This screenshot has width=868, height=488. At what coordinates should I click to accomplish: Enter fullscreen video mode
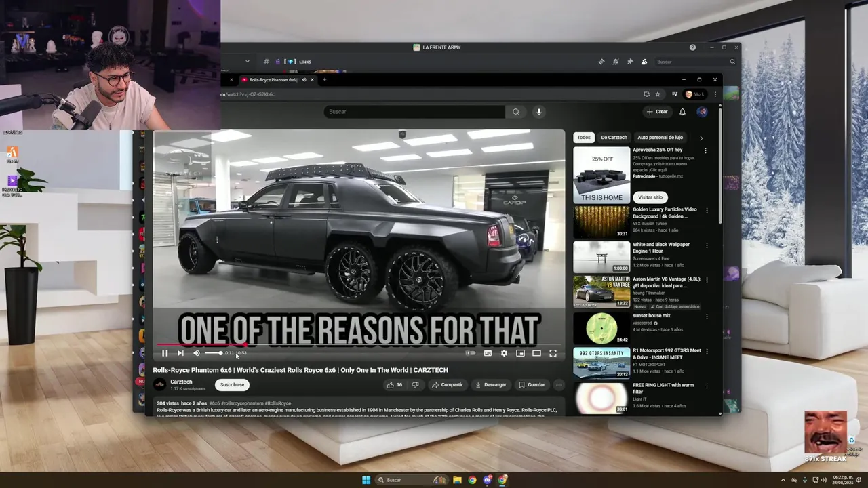[x=553, y=353]
